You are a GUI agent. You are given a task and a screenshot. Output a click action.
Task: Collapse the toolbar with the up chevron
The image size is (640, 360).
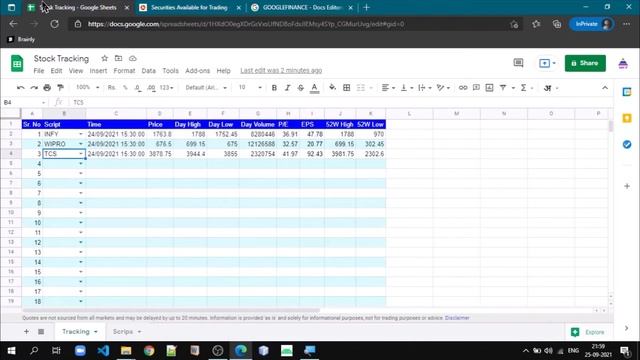coord(604,88)
